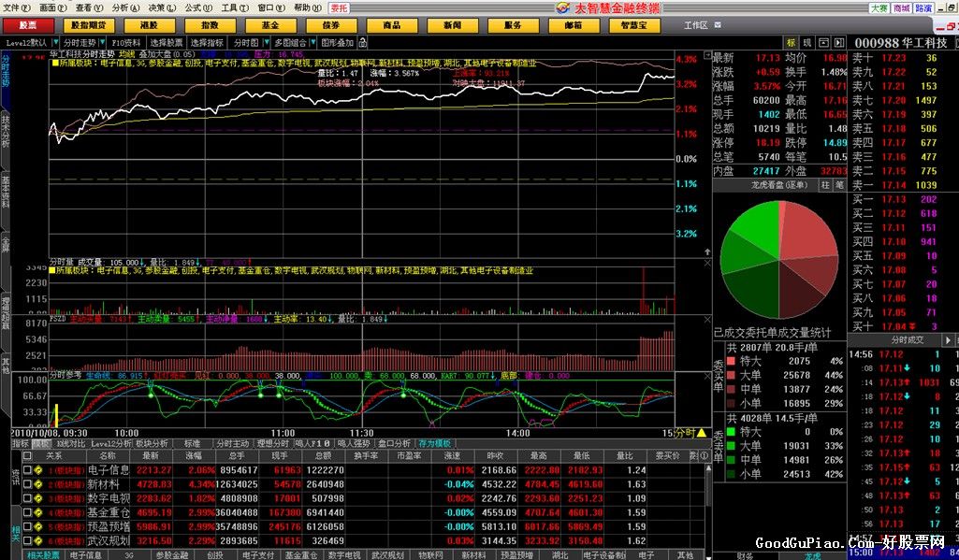This screenshot has width=959, height=560.
Task: Check the 电子信息 row checkbox
Action: click(27, 470)
